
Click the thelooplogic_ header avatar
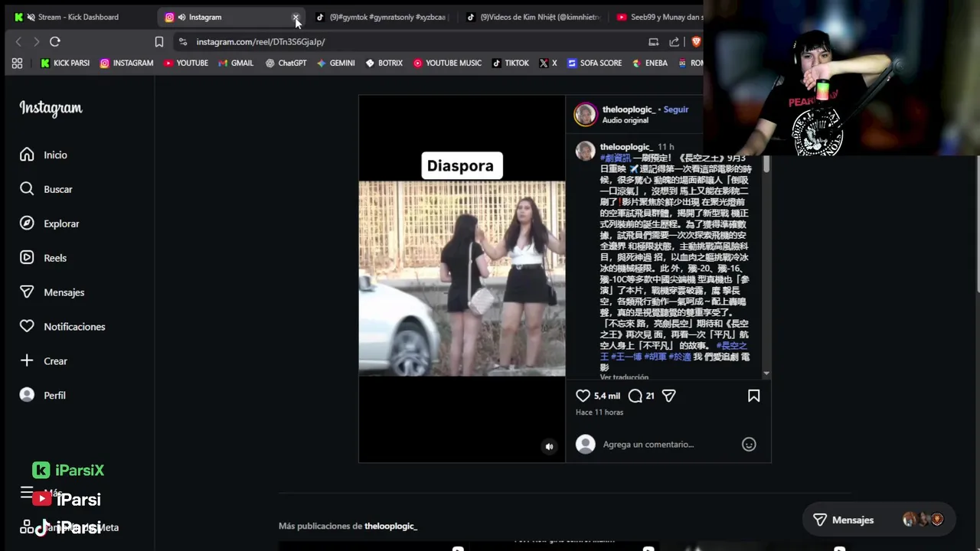tap(586, 115)
